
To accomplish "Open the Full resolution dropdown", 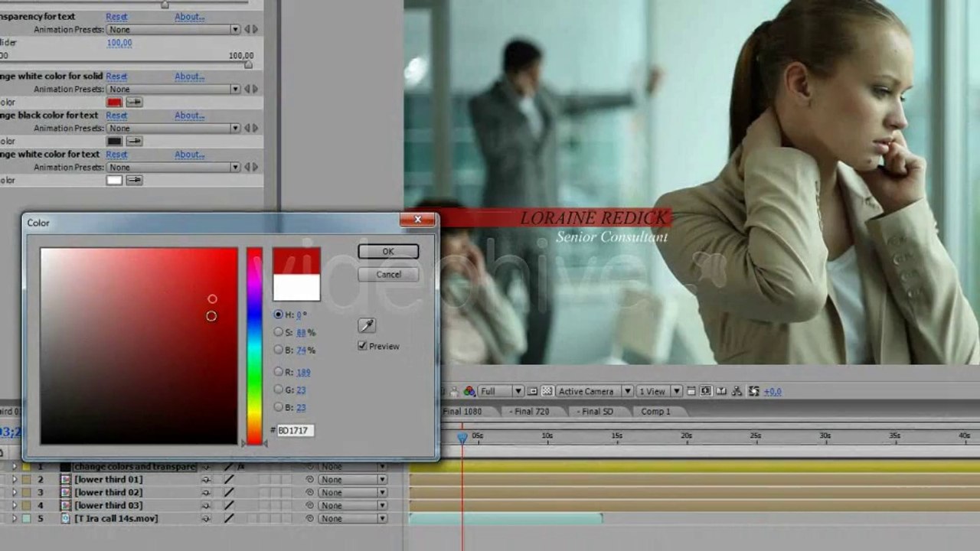I will pos(501,391).
